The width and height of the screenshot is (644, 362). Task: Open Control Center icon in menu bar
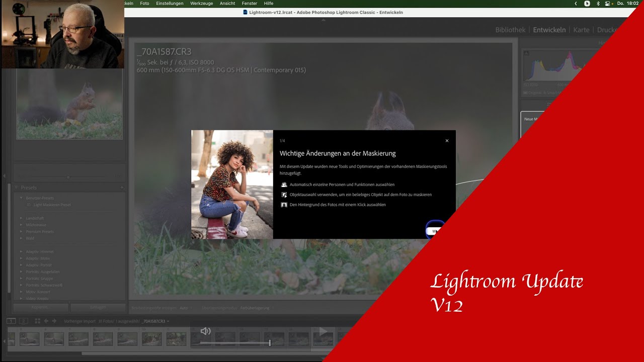tap(608, 3)
